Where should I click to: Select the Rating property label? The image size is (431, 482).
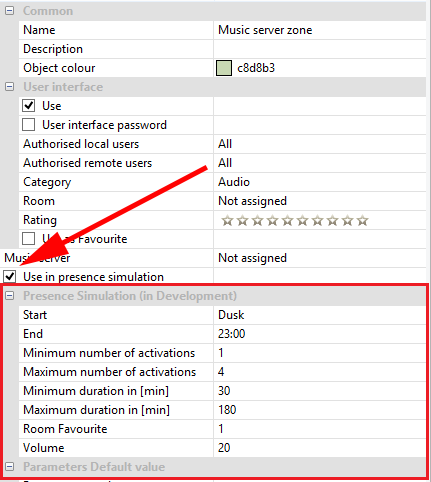(40, 220)
